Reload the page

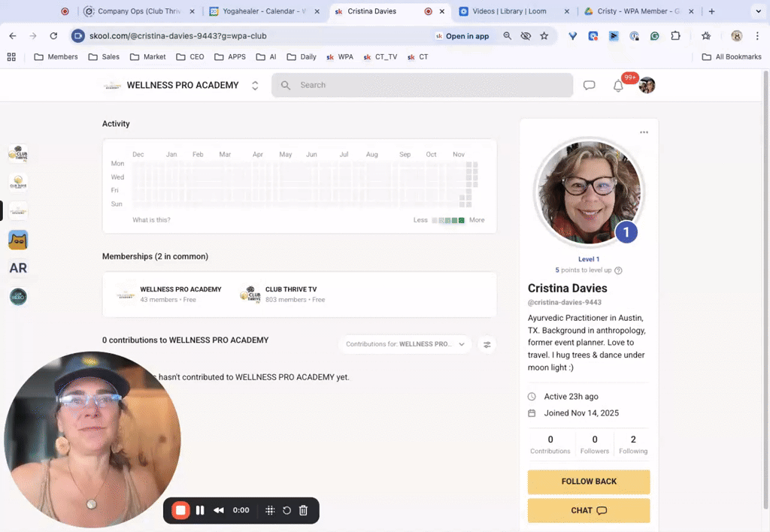53,36
